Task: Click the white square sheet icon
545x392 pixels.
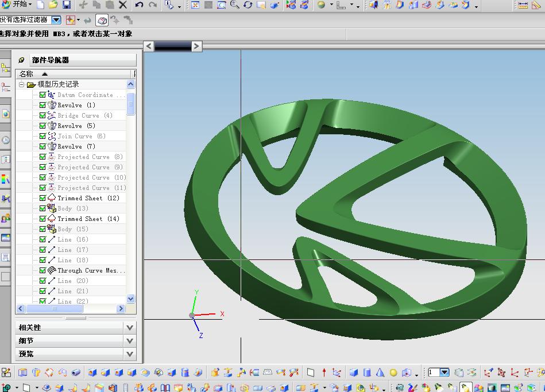Action: tap(310, 373)
